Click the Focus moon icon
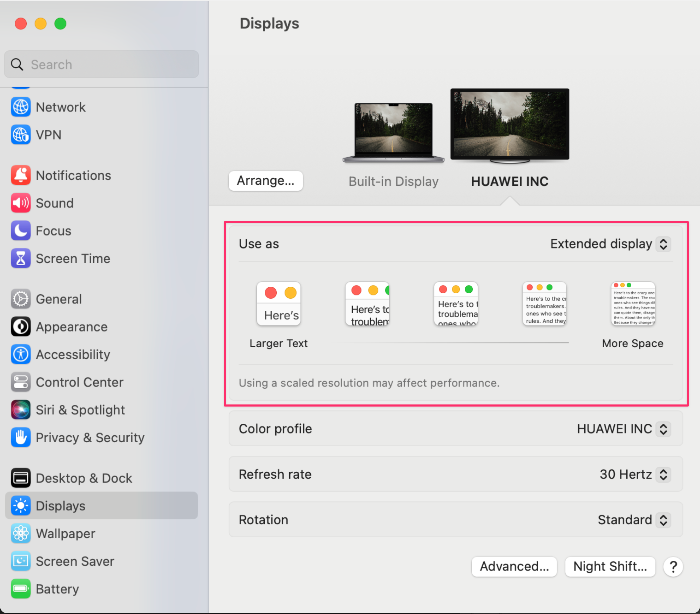The height and width of the screenshot is (614, 700). click(x=21, y=231)
